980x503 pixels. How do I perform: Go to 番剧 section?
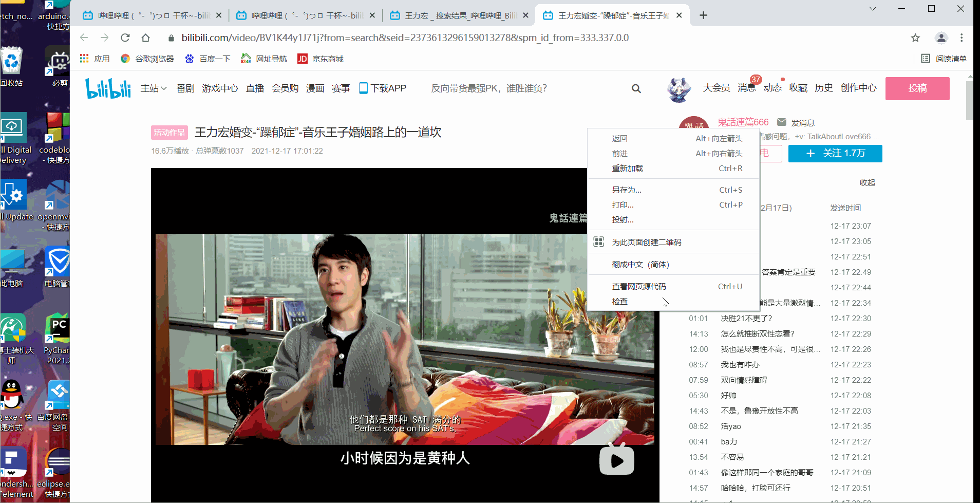185,88
